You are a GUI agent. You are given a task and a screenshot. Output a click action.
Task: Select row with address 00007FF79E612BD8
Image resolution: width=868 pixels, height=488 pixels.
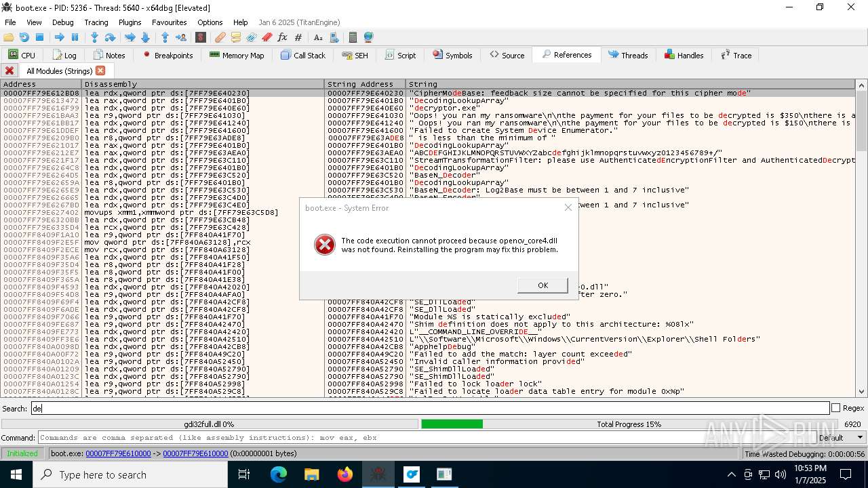pos(427,93)
